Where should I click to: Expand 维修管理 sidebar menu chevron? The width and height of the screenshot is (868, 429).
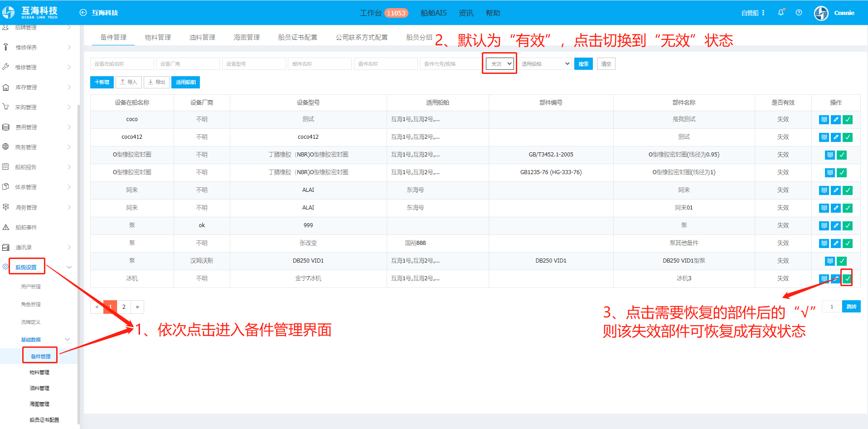click(x=69, y=67)
